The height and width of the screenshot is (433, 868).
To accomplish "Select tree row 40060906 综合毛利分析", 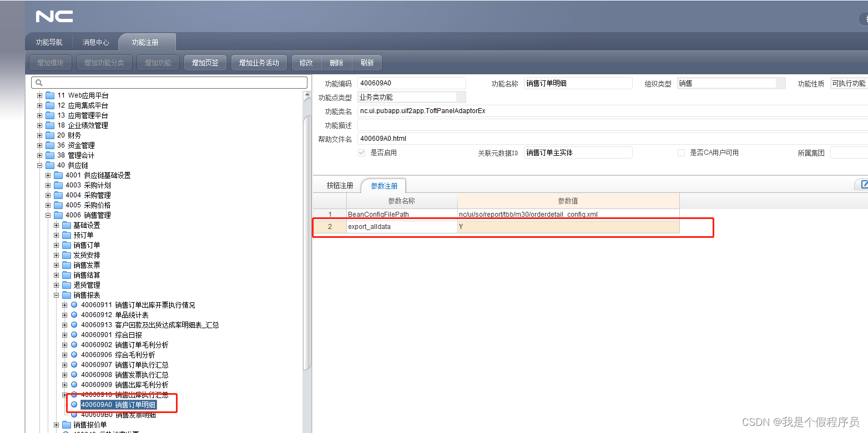I will coord(118,355).
